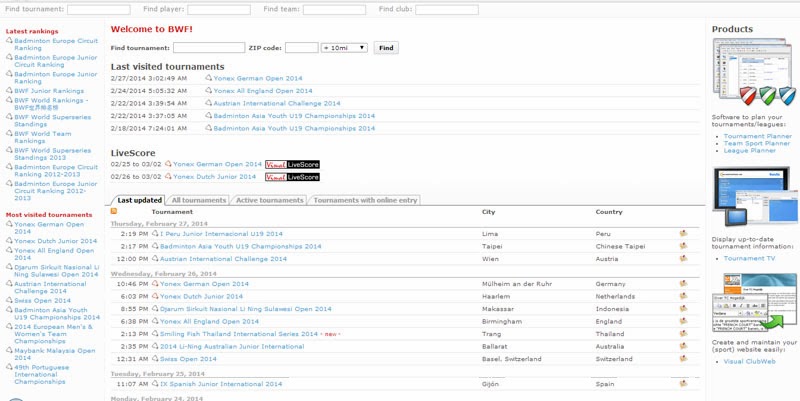Click the Find player search field
The image size is (800, 401).
219,10
